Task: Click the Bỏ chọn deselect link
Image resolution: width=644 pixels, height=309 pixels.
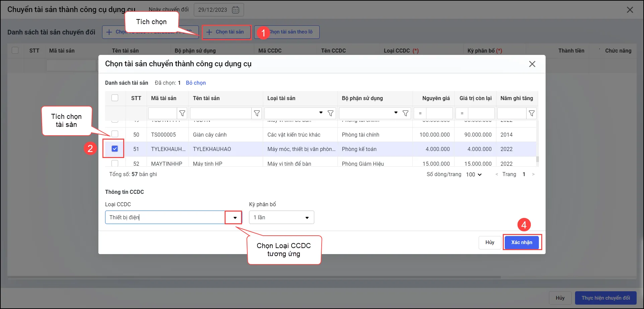Action: (196, 83)
